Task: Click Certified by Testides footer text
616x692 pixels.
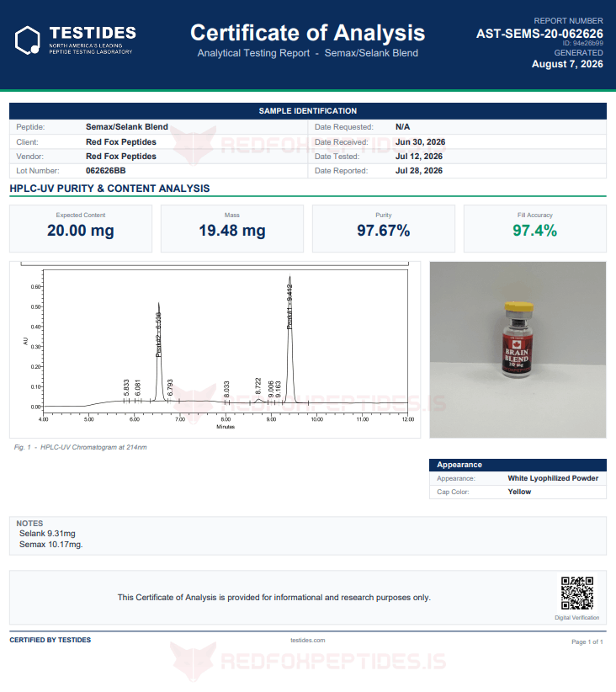Action: 50,640
